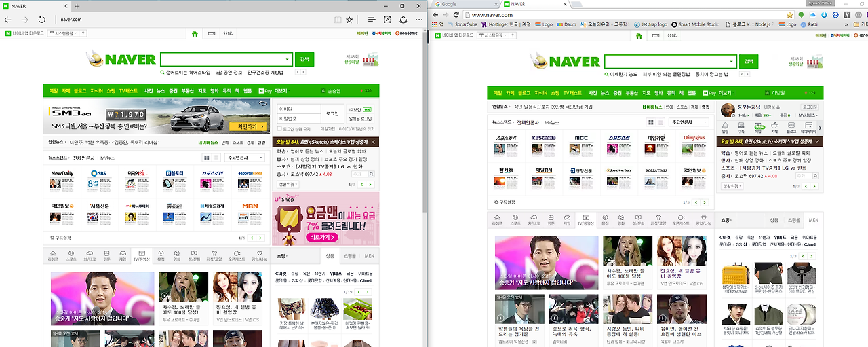868x347 pixels.
Task: Click the 비밀번호 password field in Edge
Action: 298,118
